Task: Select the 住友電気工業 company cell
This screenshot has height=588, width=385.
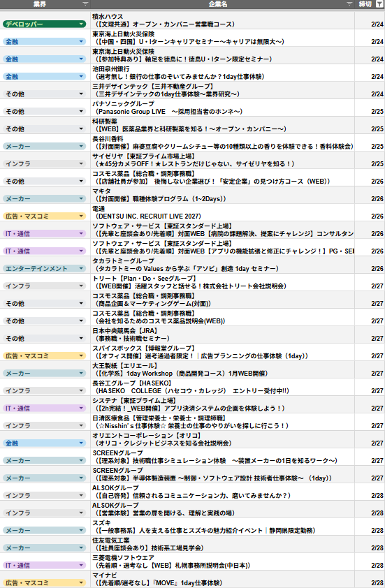Action: pyautogui.click(x=223, y=544)
